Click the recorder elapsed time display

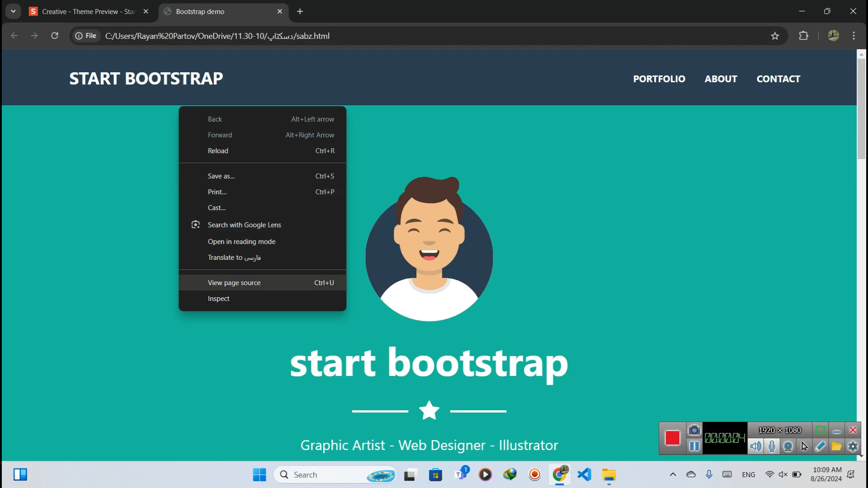(x=725, y=438)
